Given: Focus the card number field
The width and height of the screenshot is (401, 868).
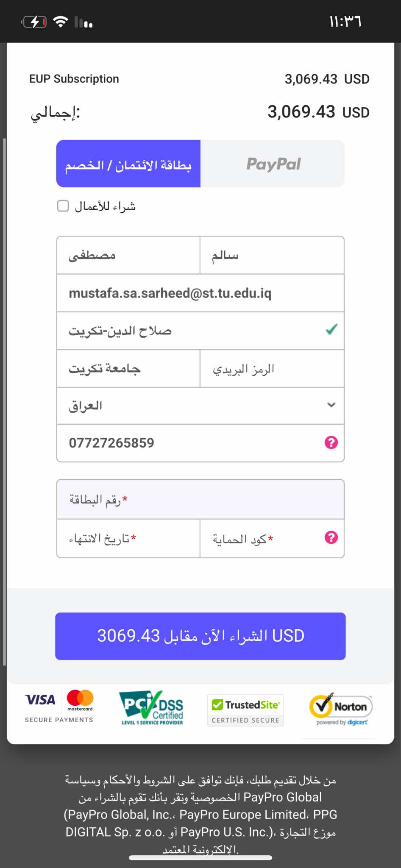Looking at the screenshot, I should click(x=200, y=500).
